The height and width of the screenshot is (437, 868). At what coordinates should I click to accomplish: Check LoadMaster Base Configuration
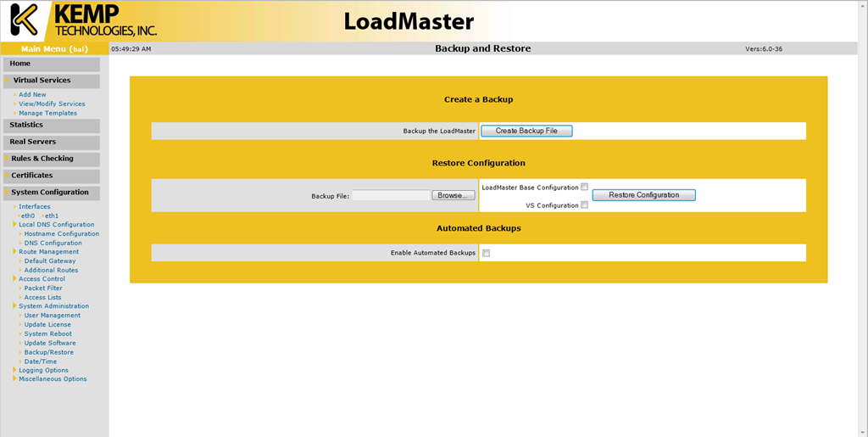point(585,187)
